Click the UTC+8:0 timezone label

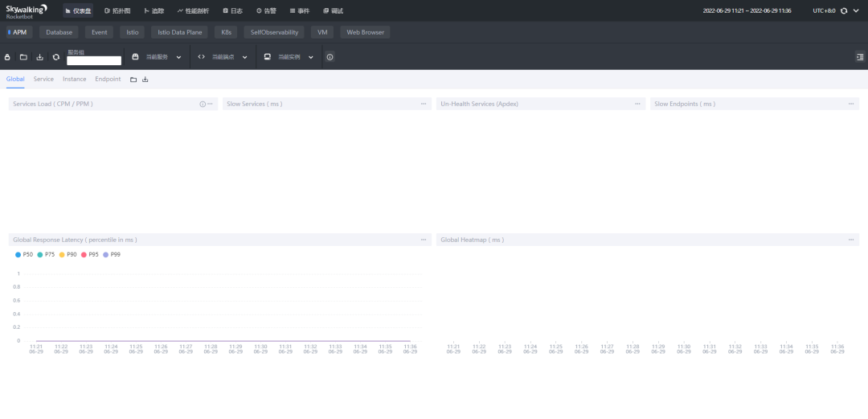pyautogui.click(x=825, y=10)
